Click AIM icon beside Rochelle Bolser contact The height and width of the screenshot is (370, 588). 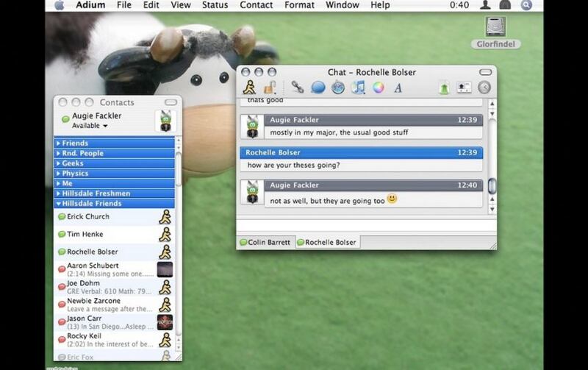click(x=165, y=252)
